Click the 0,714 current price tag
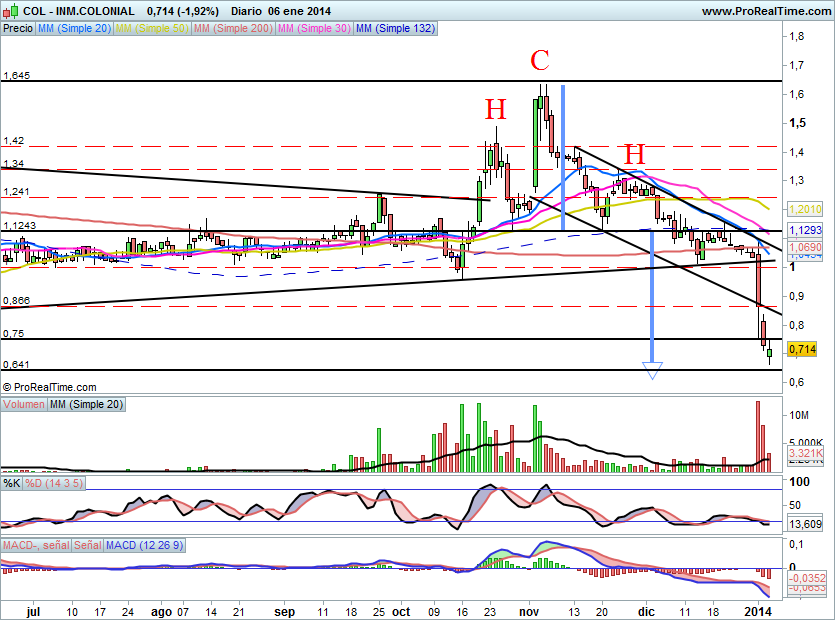Screen dimensions: 835x620 click(801, 349)
